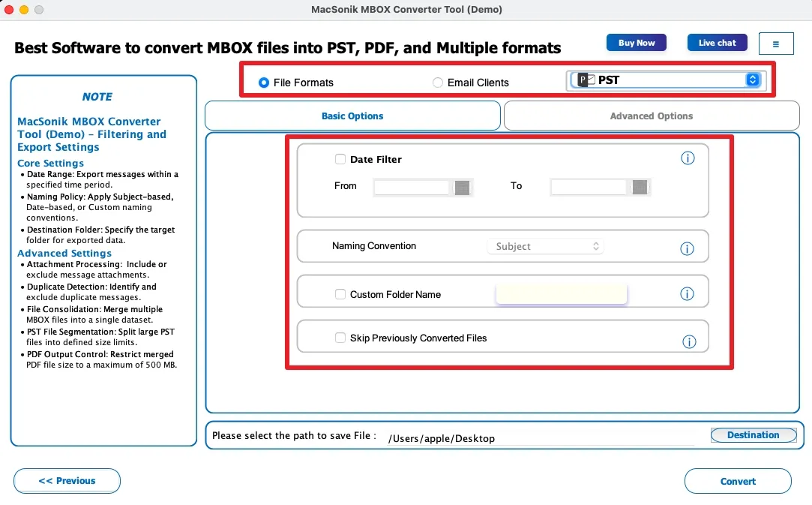
Task: Select the File Formats radio button
Action: click(264, 83)
